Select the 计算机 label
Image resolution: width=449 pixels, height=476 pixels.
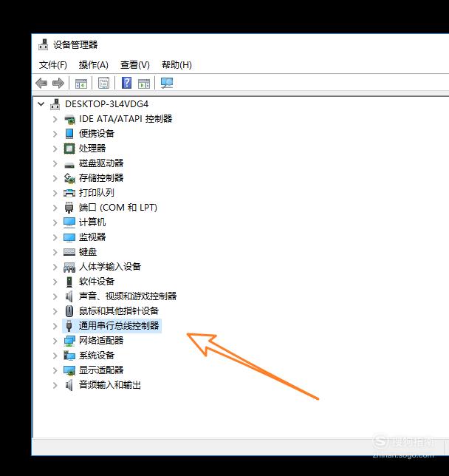[92, 222]
